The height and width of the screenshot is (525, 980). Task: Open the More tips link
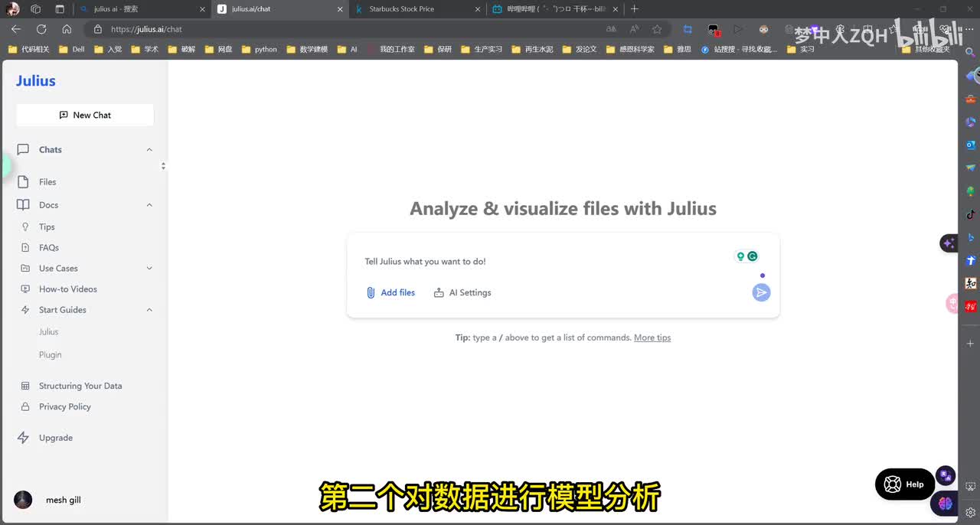pos(652,337)
